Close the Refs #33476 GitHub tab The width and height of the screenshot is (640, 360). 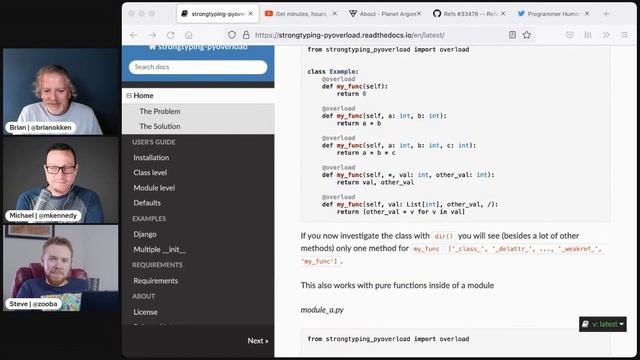point(503,14)
